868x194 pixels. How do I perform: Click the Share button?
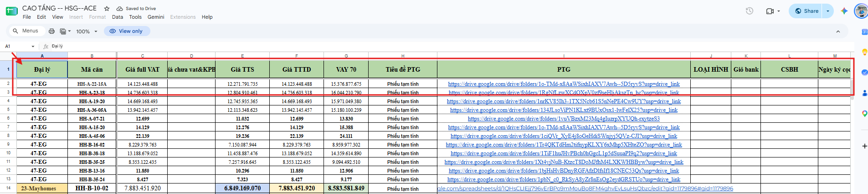tap(806, 11)
